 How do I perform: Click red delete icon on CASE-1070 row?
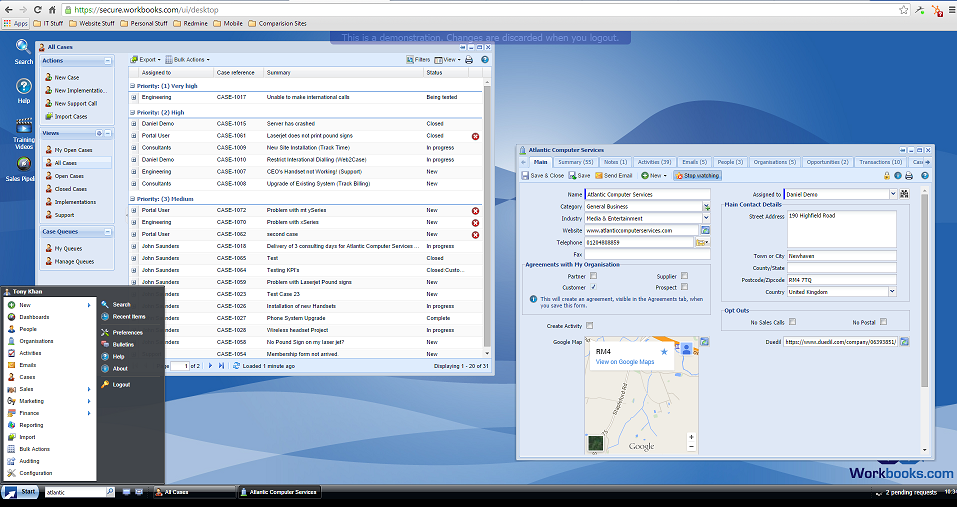coord(475,223)
